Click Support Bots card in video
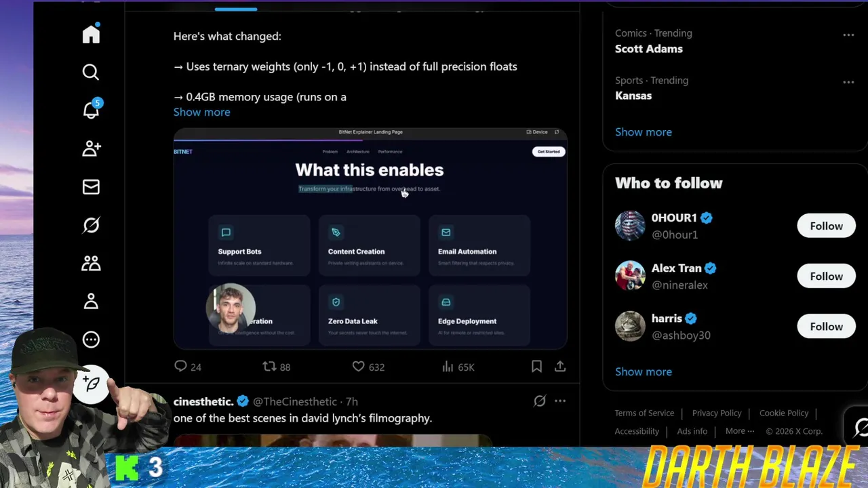 point(259,245)
